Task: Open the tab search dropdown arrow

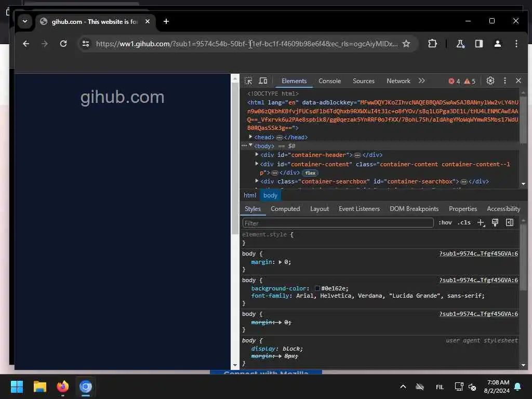Action: [25, 21]
